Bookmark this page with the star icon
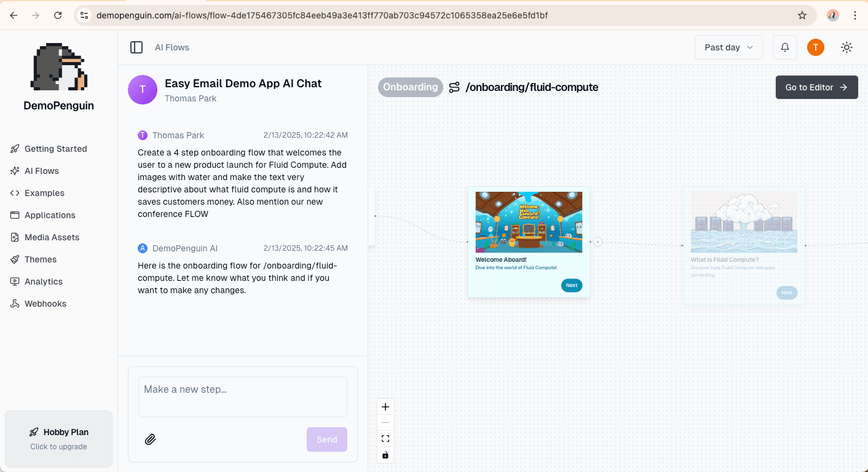Image resolution: width=868 pixels, height=472 pixels. pos(802,15)
